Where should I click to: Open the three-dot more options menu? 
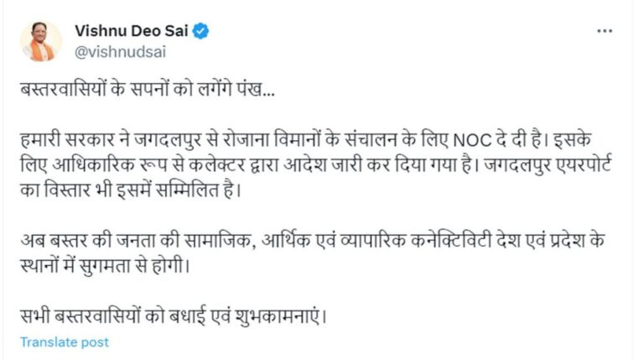point(605,31)
